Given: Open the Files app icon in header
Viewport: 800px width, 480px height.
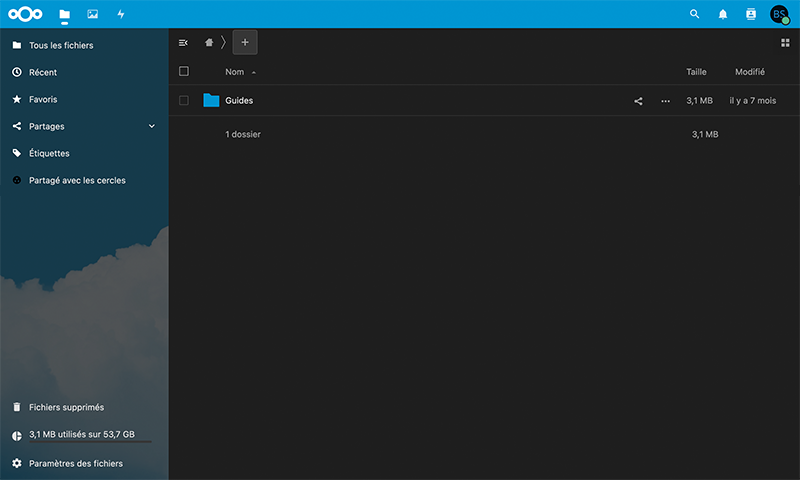Looking at the screenshot, I should pyautogui.click(x=64, y=14).
